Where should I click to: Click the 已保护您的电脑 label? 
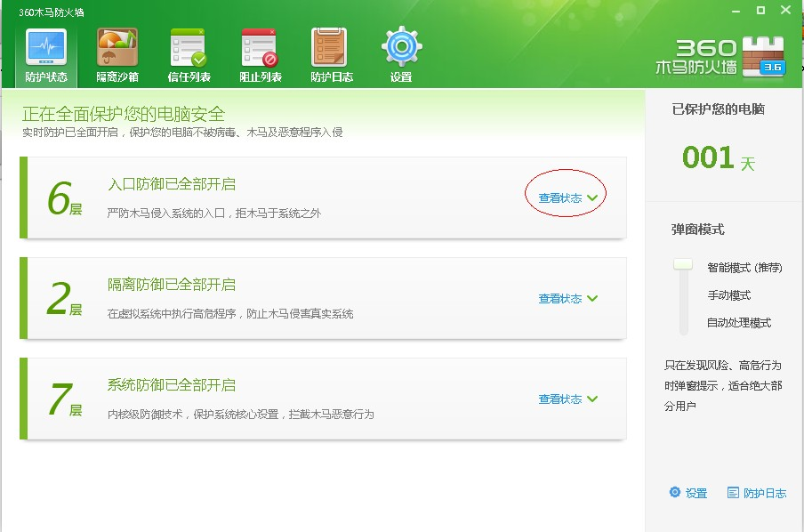(x=719, y=109)
